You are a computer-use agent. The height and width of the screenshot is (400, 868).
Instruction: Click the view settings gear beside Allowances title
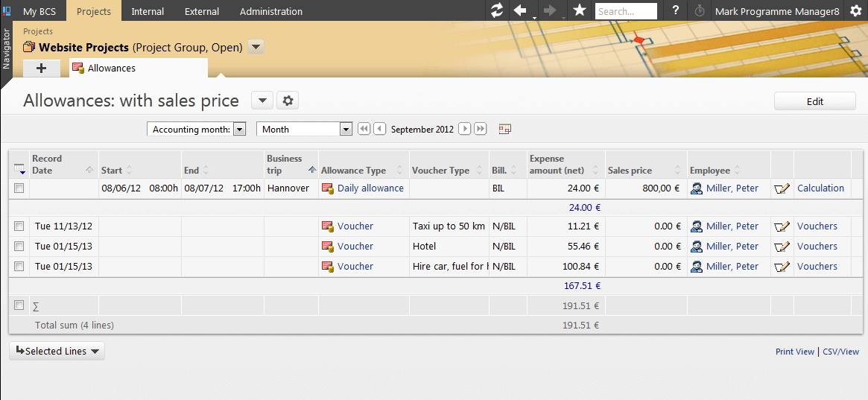tap(288, 101)
